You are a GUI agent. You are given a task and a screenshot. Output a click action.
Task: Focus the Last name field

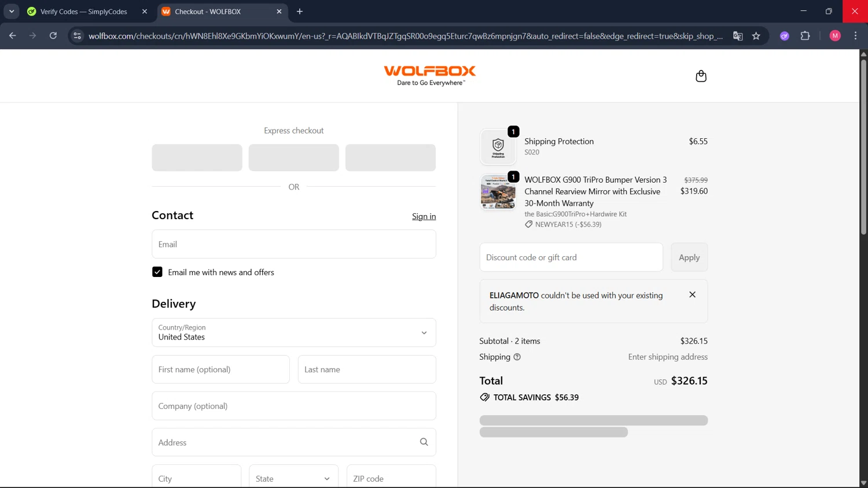[x=367, y=369]
